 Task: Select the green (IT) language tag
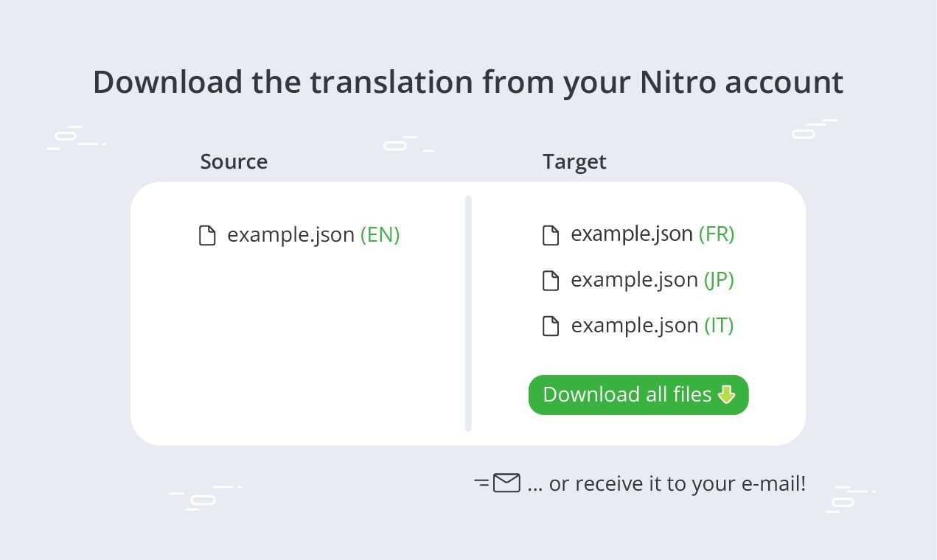[x=719, y=326]
